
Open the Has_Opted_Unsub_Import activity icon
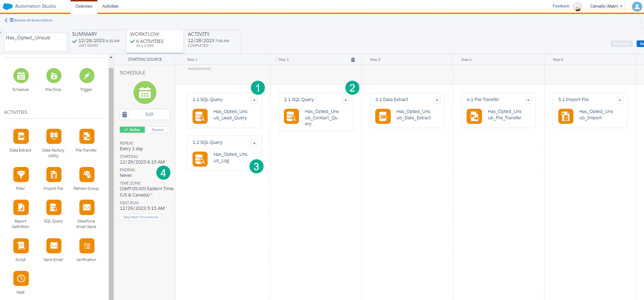(566, 116)
